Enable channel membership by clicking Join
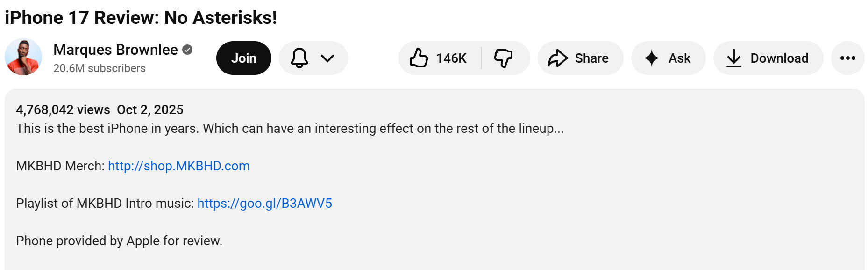Image resolution: width=868 pixels, height=270 pixels. (243, 58)
